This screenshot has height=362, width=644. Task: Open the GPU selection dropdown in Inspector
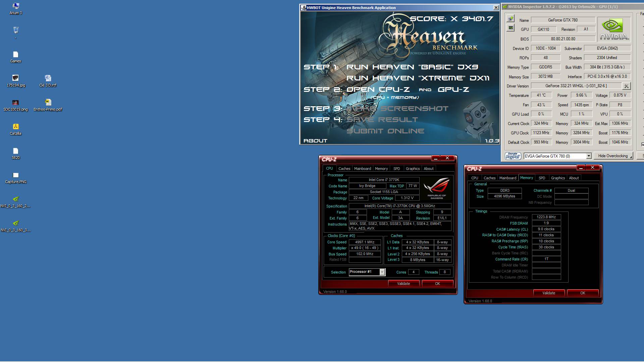click(588, 156)
